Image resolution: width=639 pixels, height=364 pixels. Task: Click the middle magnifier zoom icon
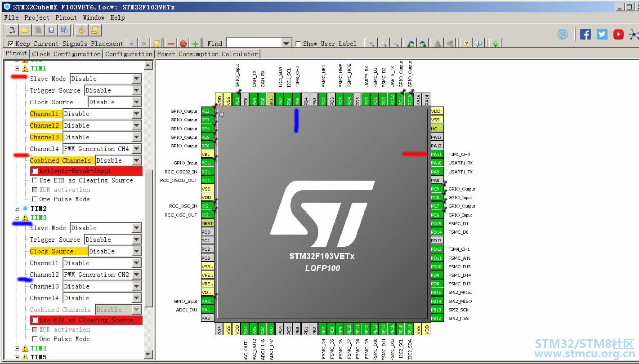(x=384, y=44)
